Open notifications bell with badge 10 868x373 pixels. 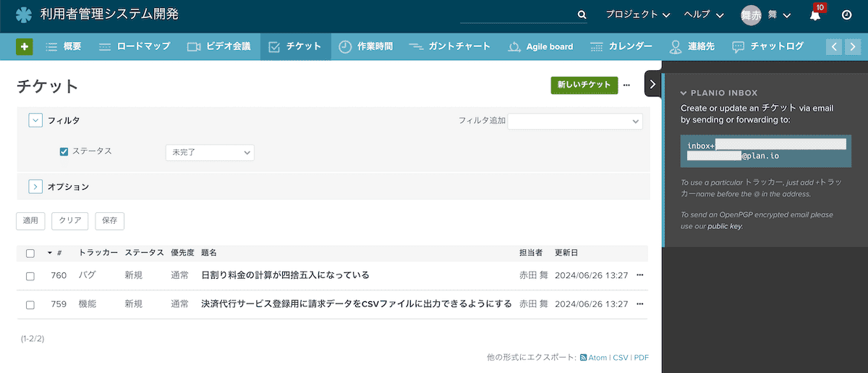click(815, 14)
